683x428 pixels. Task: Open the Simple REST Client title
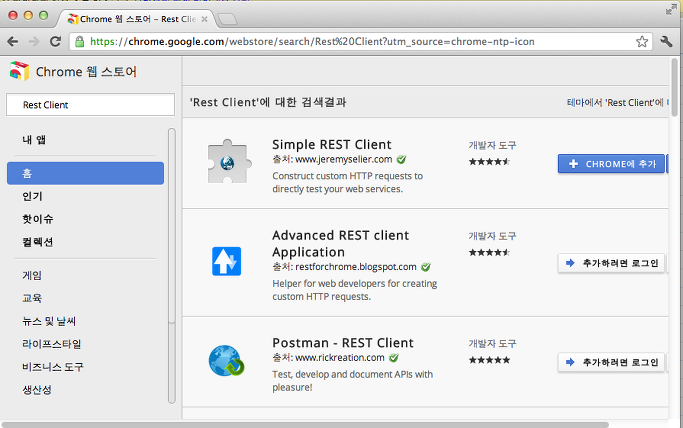pos(332,145)
